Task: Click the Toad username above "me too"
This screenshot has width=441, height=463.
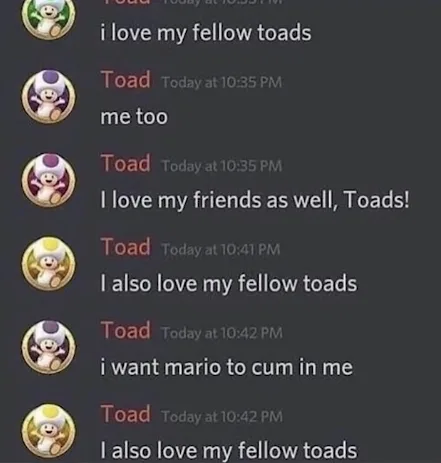Action: (125, 80)
